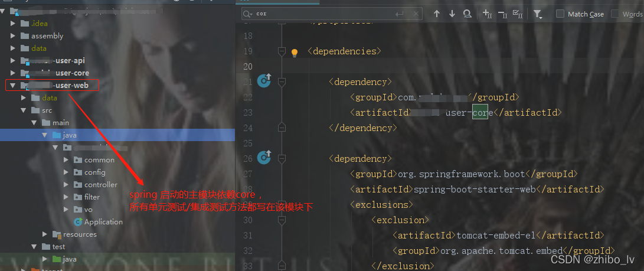This screenshot has height=271, width=644.
Task: Click 'org.apache.tomcat.embed' groupId text
Action: click(502, 251)
